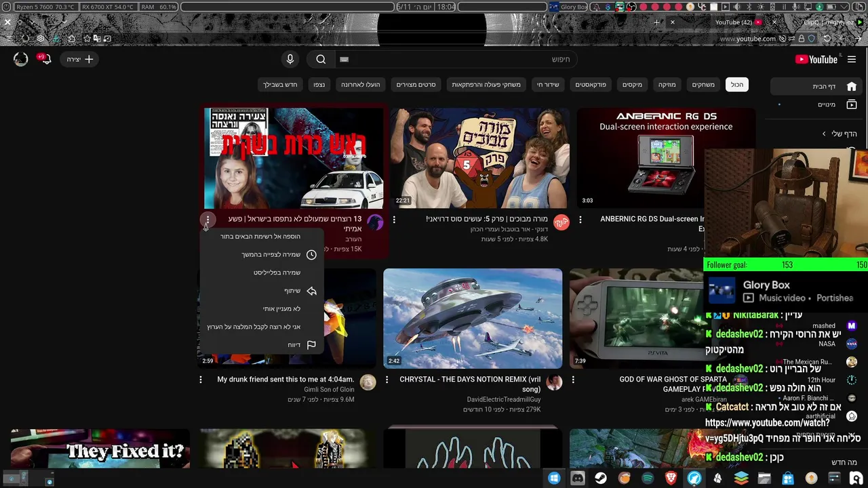This screenshot has width=868, height=488.
Task: Click in the חיפוש search field
Action: [x=456, y=60]
